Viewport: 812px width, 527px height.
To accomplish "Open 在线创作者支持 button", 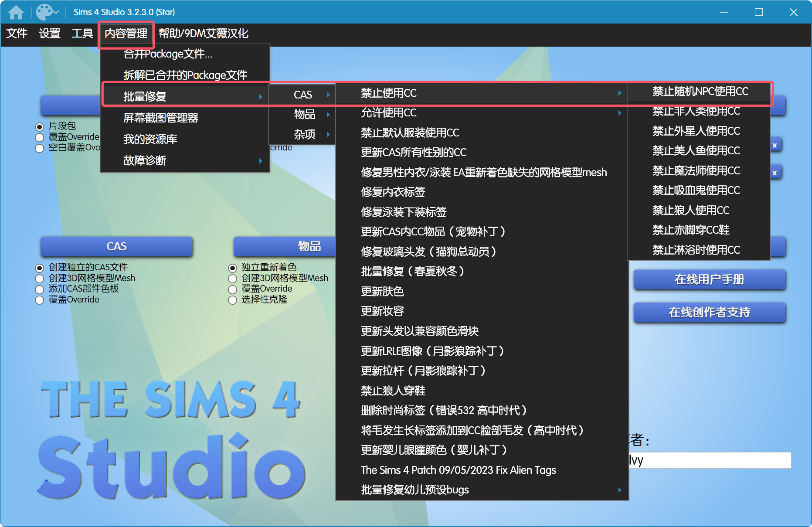I will 709,312.
